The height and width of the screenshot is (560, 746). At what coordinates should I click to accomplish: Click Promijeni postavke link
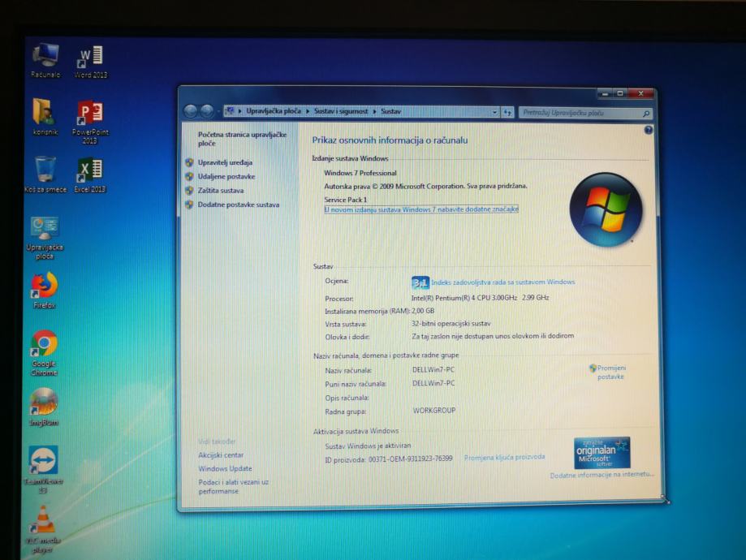click(611, 372)
